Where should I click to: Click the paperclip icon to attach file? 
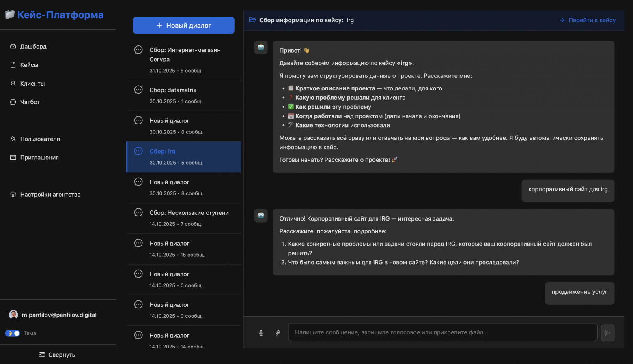[x=278, y=333]
